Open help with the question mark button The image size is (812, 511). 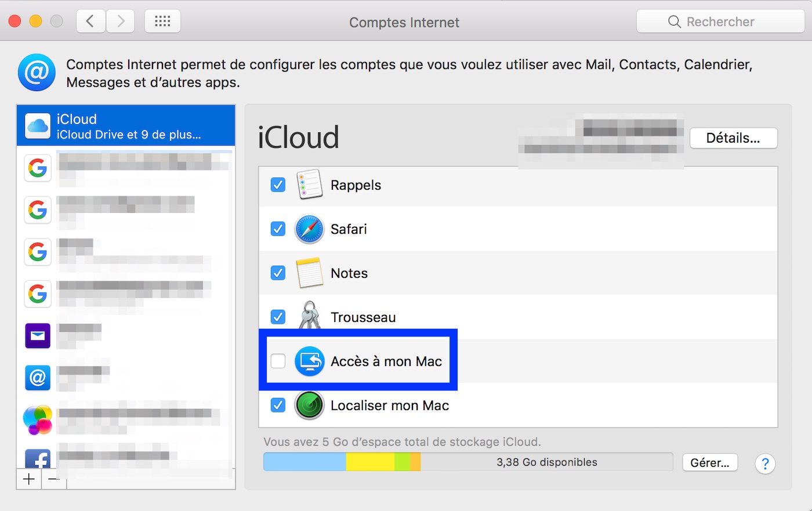tap(765, 463)
